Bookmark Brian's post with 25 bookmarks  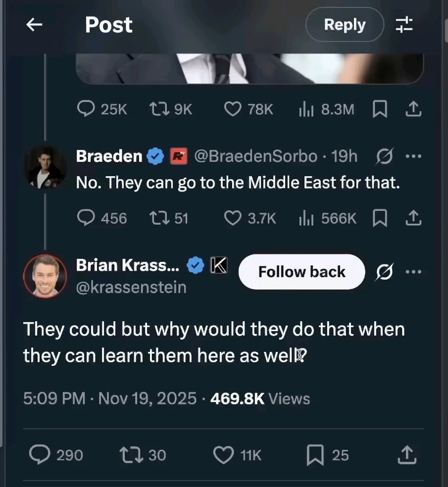[x=315, y=455]
